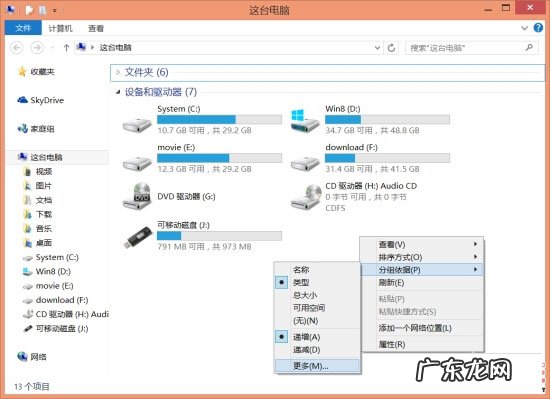Viewport: 550px width, 399px height.
Task: Open the 排序方式(O) submenu
Action: [x=422, y=257]
